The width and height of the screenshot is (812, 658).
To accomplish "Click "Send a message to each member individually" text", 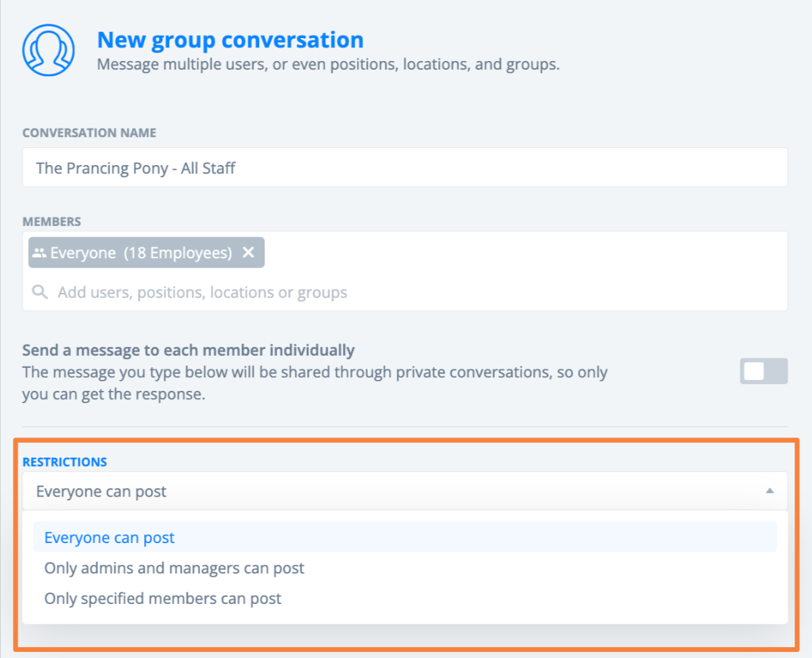I will coord(189,350).
